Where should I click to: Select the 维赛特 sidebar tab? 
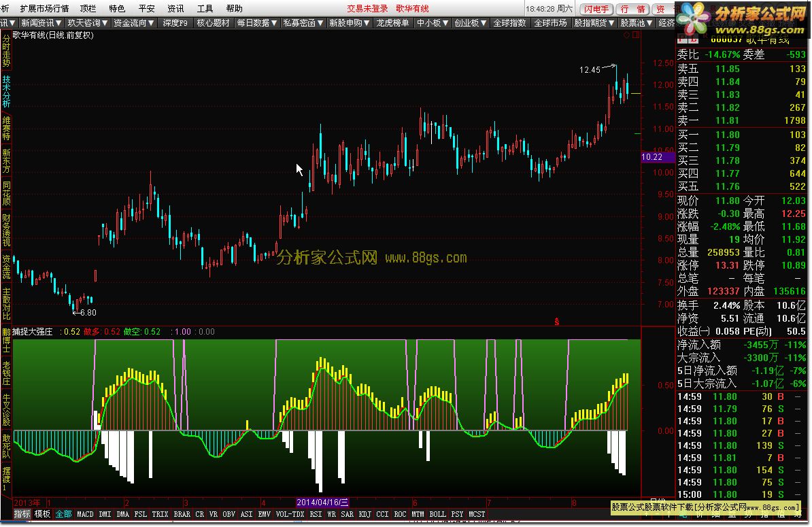[x=6, y=128]
